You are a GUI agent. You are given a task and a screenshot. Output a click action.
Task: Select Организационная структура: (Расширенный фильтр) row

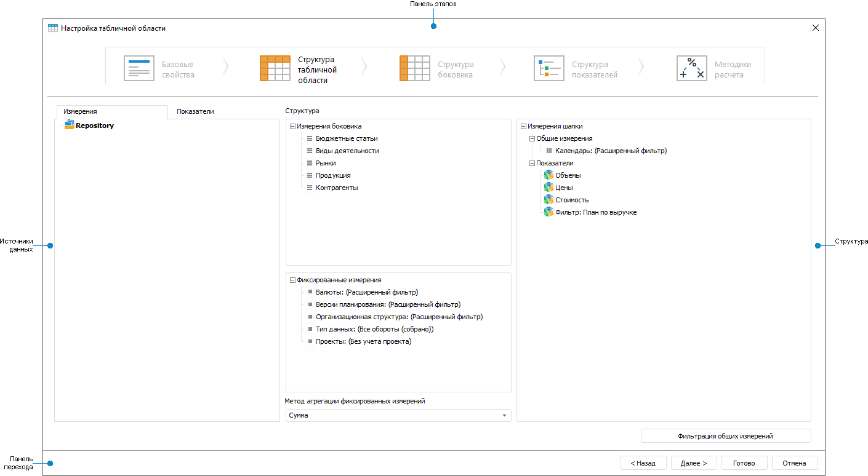tap(400, 317)
